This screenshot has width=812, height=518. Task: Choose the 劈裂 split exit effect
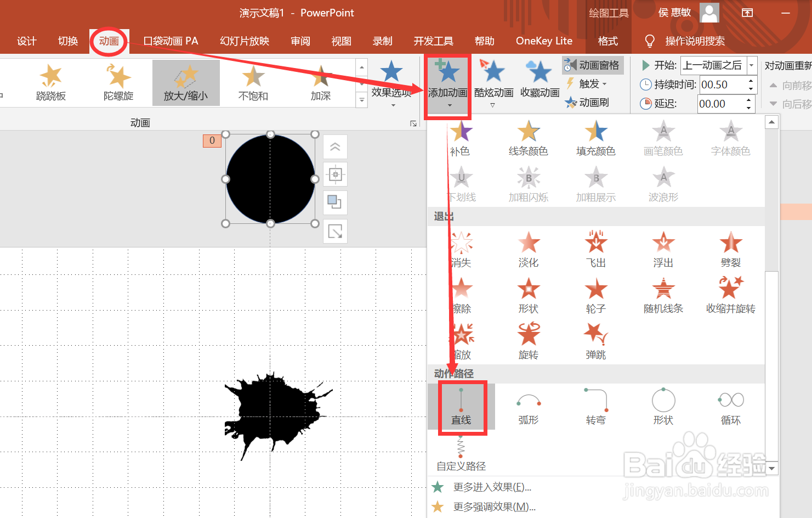(x=731, y=250)
